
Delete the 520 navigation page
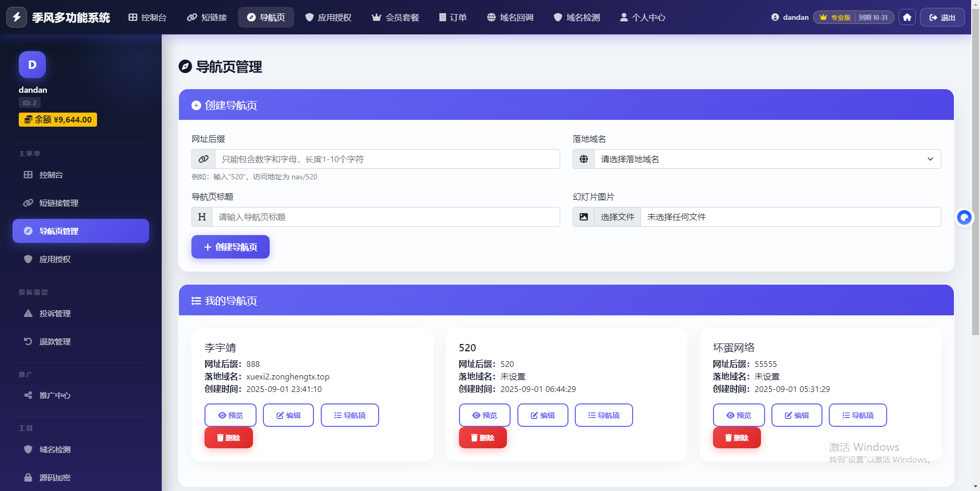(x=483, y=438)
